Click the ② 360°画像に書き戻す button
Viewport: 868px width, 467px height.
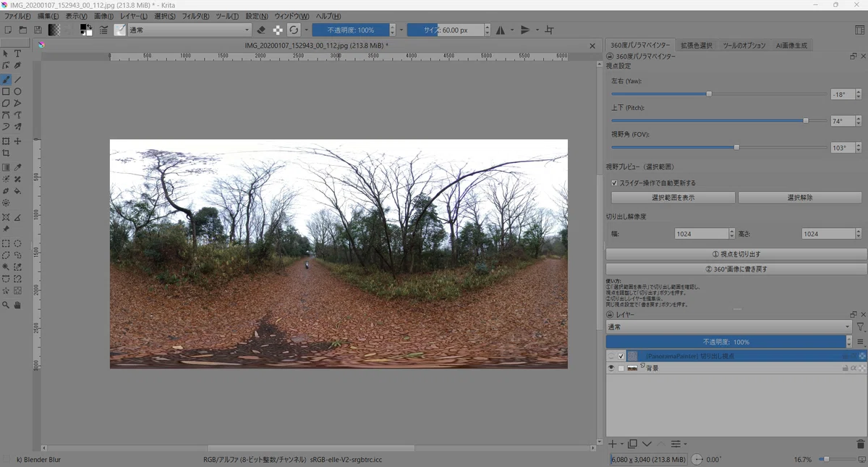(x=736, y=269)
